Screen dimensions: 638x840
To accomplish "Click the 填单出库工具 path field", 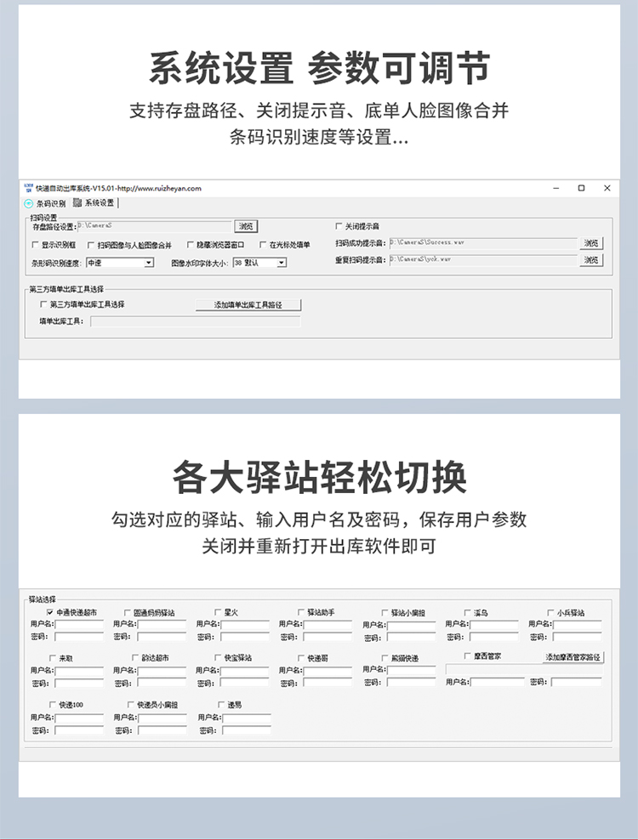I will [x=195, y=321].
